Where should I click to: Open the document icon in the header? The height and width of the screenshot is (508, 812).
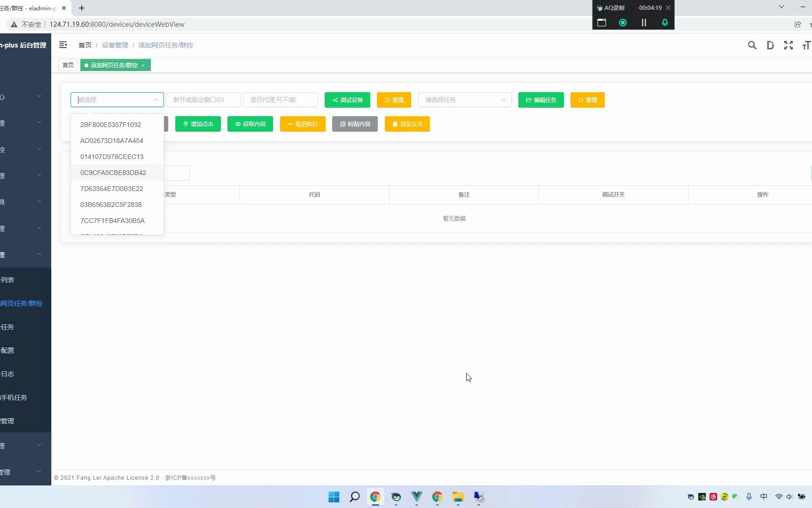[770, 45]
